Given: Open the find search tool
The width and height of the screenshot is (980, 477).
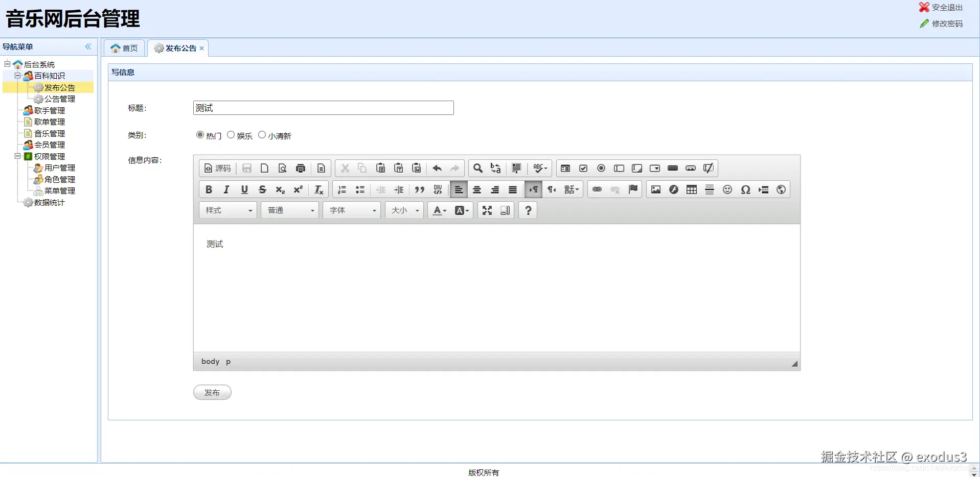Looking at the screenshot, I should tap(477, 168).
